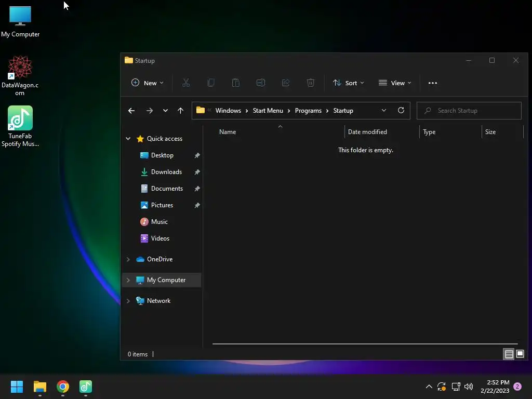Image resolution: width=532 pixels, height=399 pixels.
Task: Go up one folder level arrow
Action: 180,111
